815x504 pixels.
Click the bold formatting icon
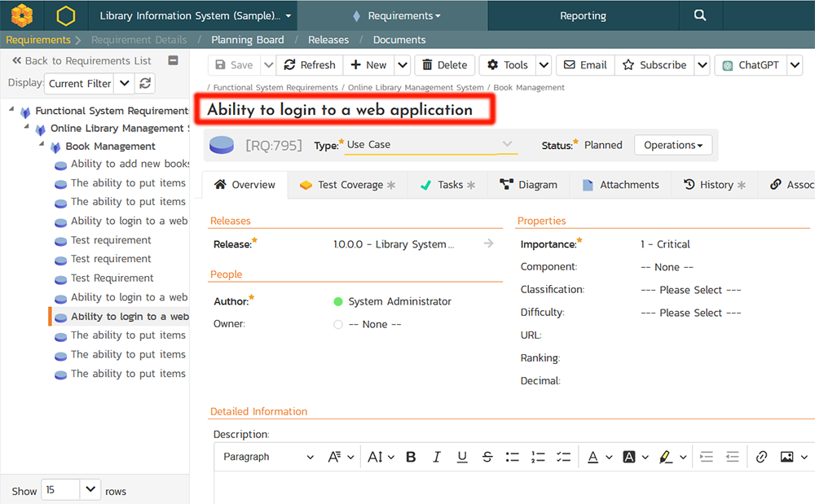(x=411, y=457)
